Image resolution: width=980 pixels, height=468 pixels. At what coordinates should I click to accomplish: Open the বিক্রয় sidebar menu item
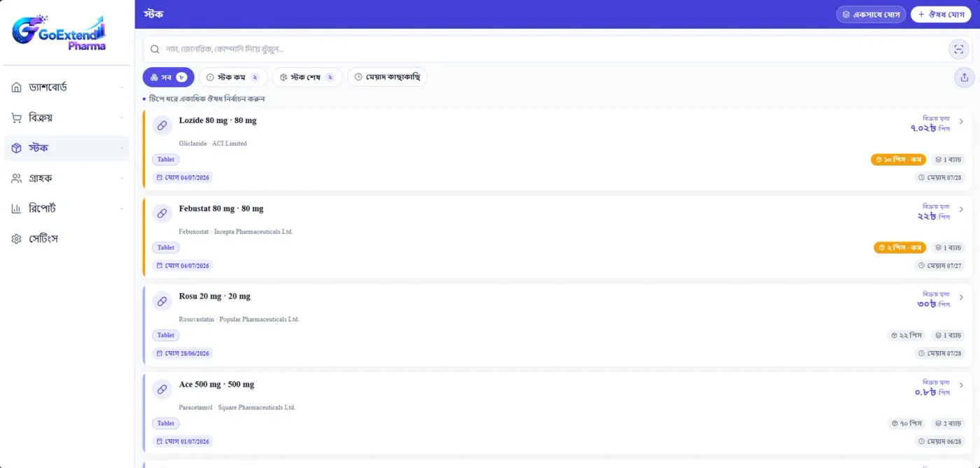[66, 118]
